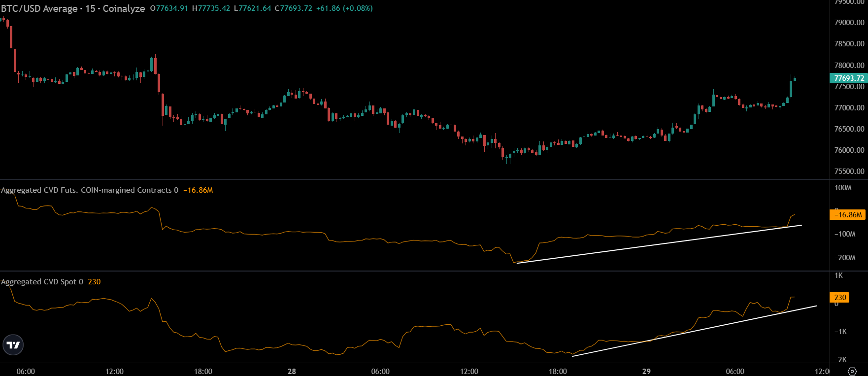
Task: Click the -2K spot CVD axis label
Action: [840, 360]
